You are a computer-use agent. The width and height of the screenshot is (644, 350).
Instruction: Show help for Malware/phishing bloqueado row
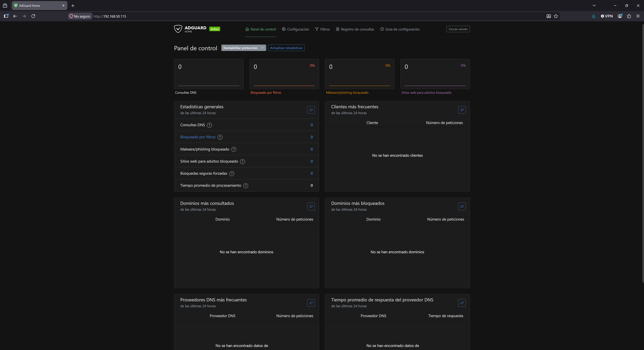(234, 149)
